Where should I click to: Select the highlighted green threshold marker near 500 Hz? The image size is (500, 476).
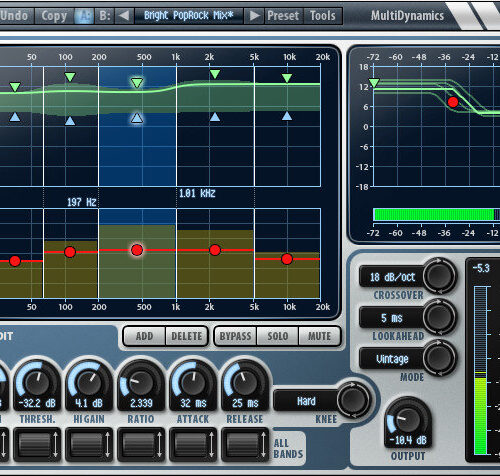click(137, 83)
